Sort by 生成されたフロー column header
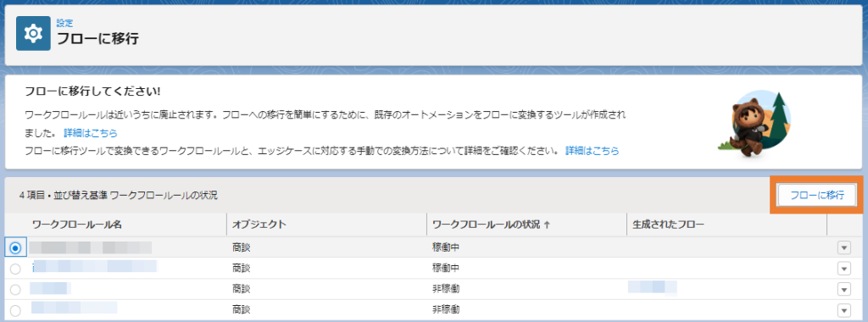The width and height of the screenshot is (868, 322). coord(668,225)
